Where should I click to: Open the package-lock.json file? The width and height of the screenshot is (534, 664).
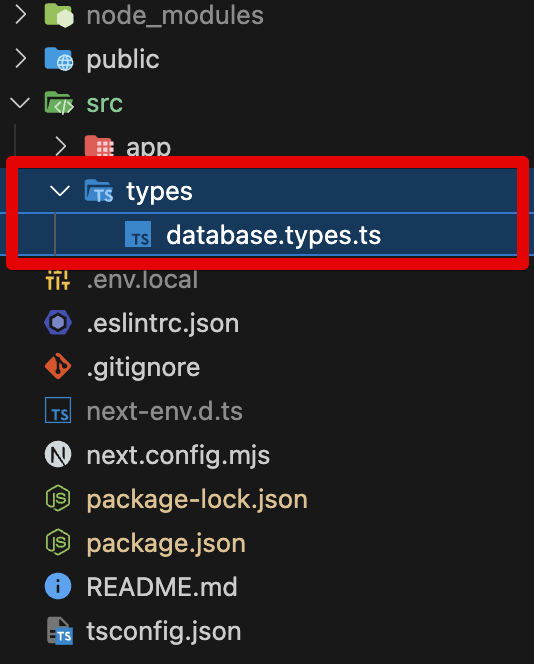[x=197, y=499]
